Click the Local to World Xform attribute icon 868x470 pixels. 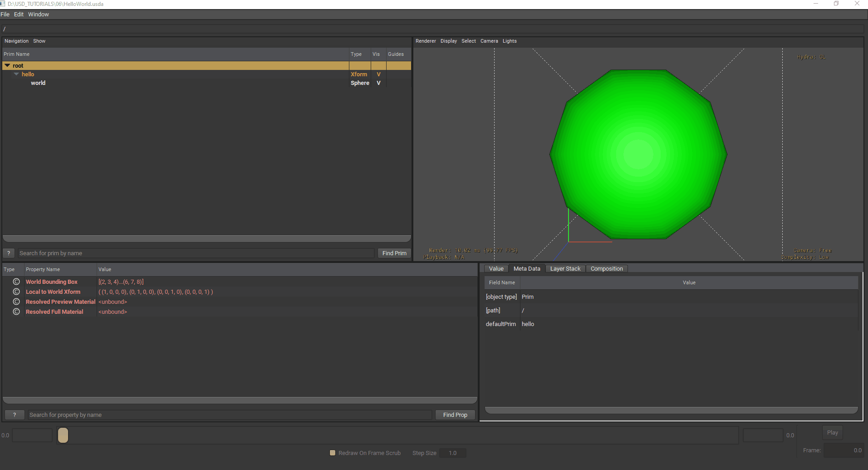(16, 292)
